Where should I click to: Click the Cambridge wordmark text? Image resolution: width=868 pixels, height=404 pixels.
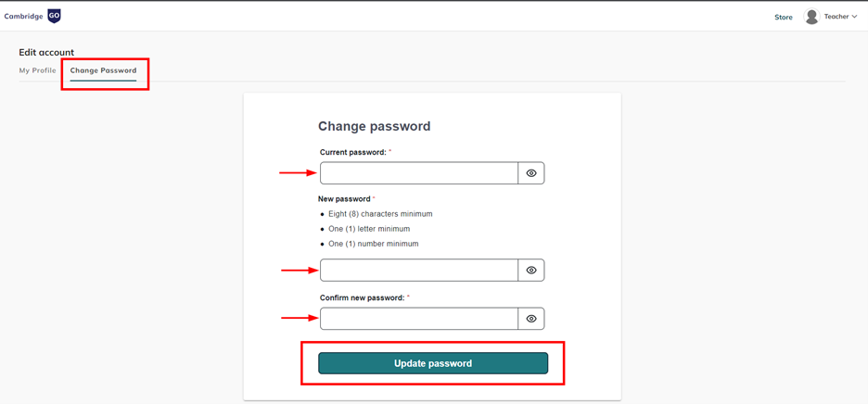point(23,17)
